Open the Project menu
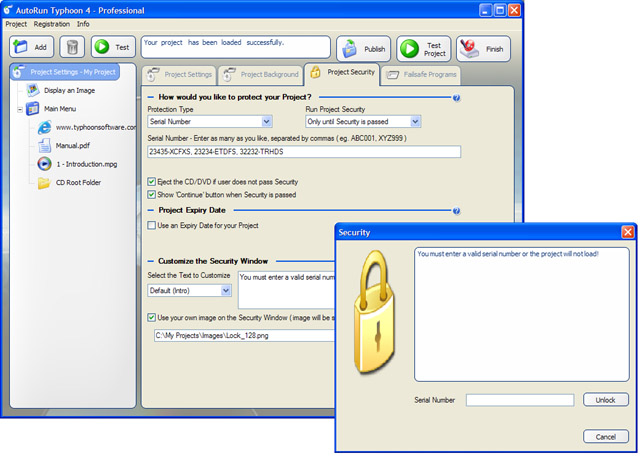 coord(16,24)
